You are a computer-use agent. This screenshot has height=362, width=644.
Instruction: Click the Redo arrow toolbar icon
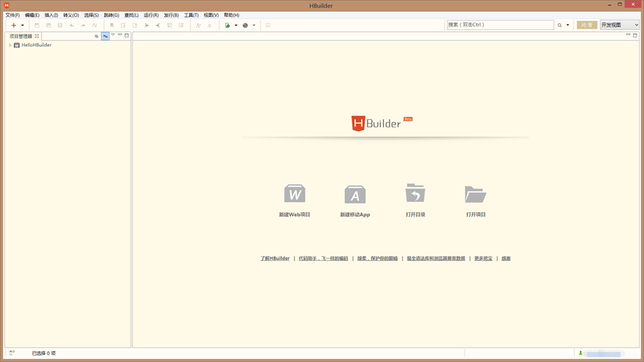pos(83,26)
